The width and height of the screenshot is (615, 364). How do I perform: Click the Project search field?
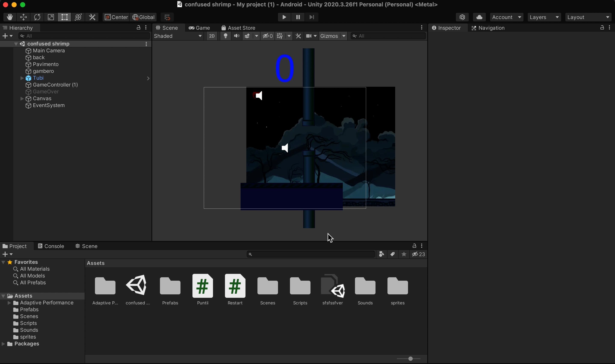tap(311, 254)
